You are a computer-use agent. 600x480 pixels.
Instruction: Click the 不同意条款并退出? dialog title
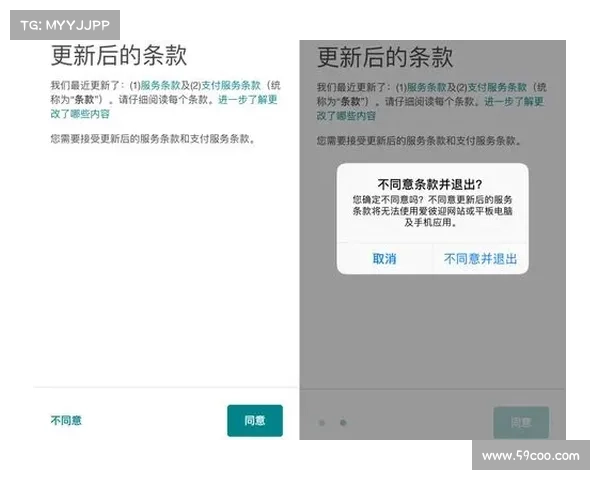430,184
